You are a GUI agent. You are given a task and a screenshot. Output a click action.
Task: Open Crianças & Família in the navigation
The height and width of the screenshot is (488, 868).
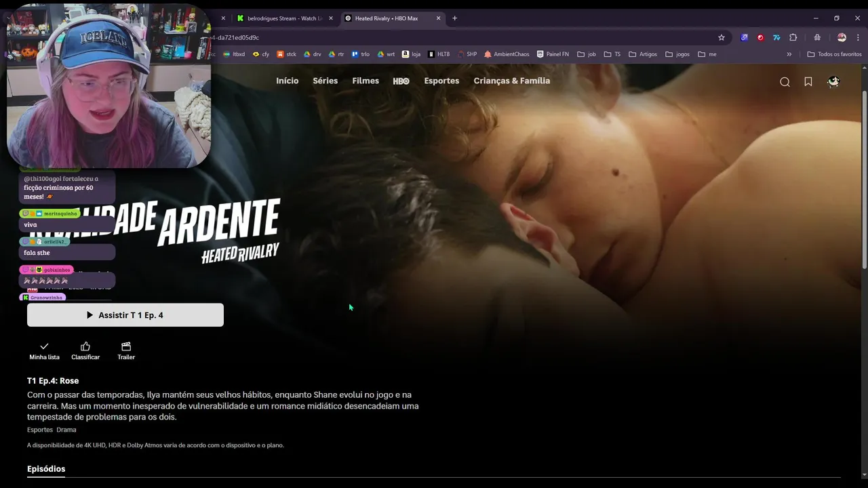coord(512,81)
